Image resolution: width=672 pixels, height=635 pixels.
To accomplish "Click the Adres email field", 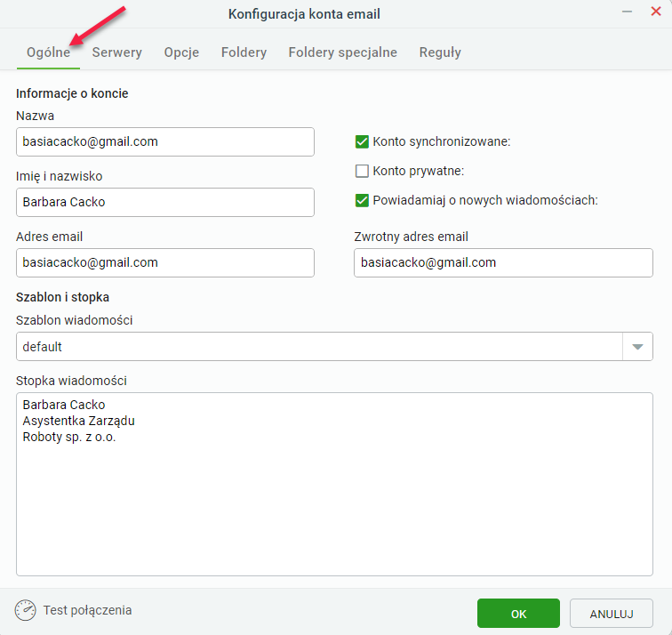I will [x=165, y=262].
